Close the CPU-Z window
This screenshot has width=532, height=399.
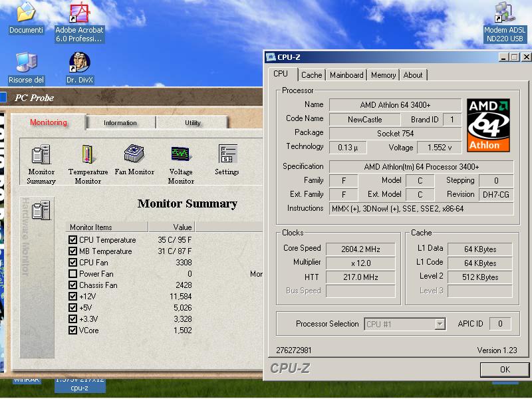[526, 57]
